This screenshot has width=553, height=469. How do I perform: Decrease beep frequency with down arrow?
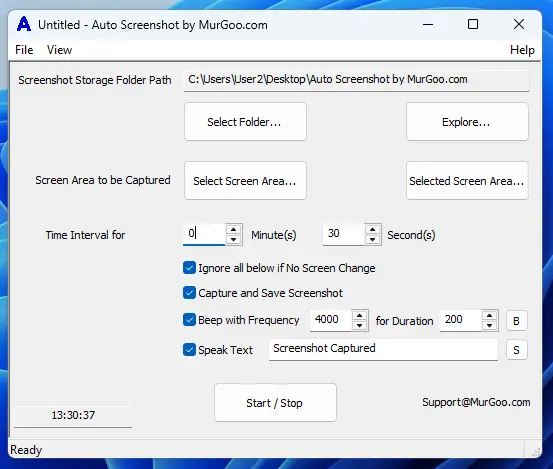tap(359, 325)
